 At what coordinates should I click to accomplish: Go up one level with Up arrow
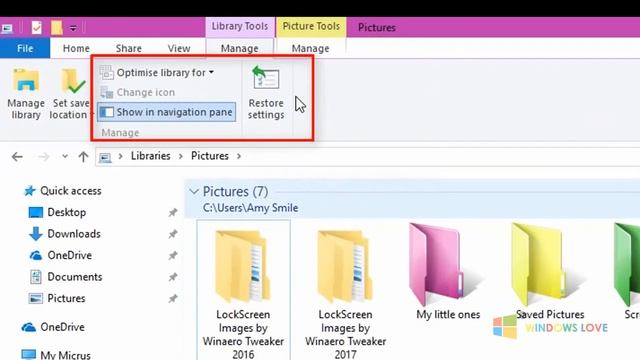click(x=83, y=157)
